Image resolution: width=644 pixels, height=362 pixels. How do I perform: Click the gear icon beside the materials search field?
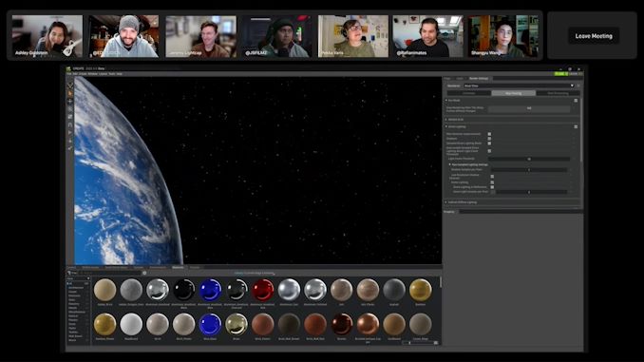144,273
